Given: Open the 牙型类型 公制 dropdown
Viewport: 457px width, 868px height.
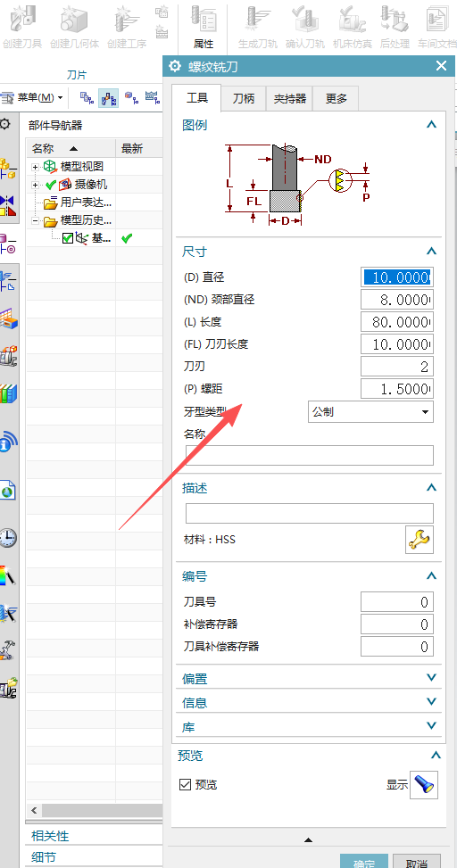Looking at the screenshot, I should (x=370, y=412).
